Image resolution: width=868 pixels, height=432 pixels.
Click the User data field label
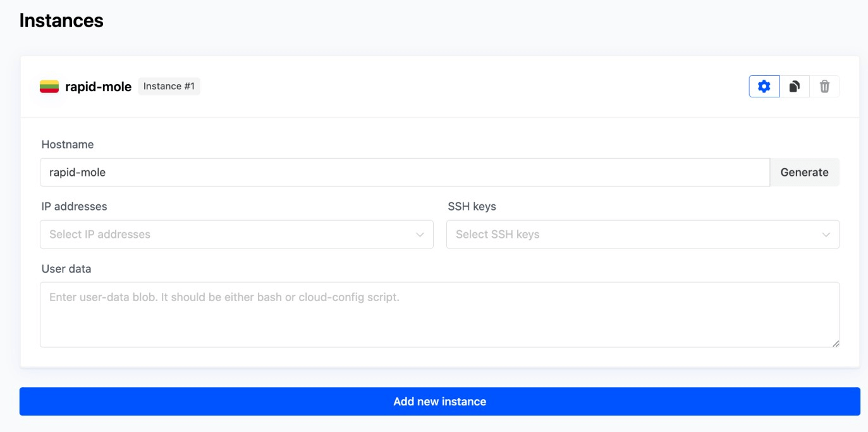click(x=66, y=269)
